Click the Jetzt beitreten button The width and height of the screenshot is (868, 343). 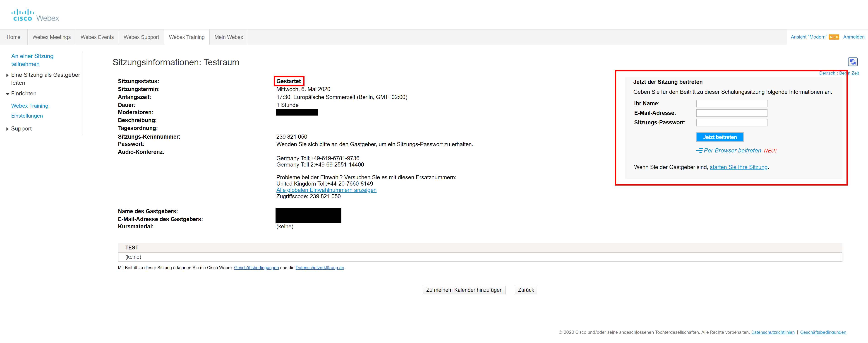720,137
